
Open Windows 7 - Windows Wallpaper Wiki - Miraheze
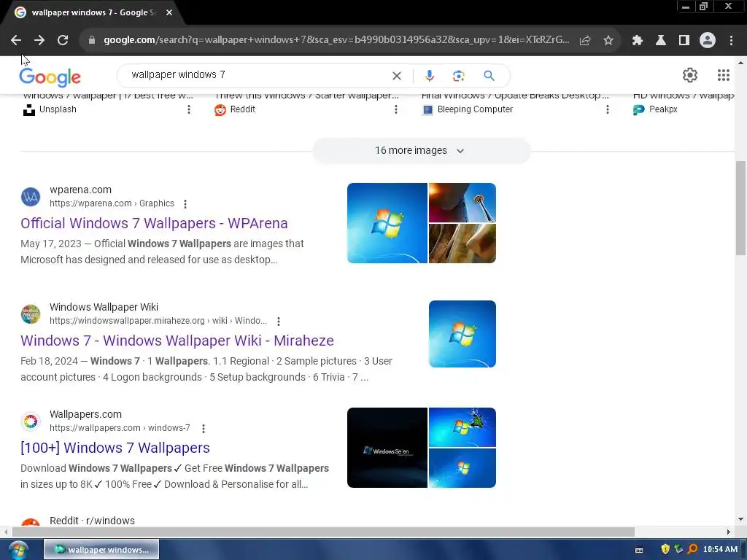point(177,341)
